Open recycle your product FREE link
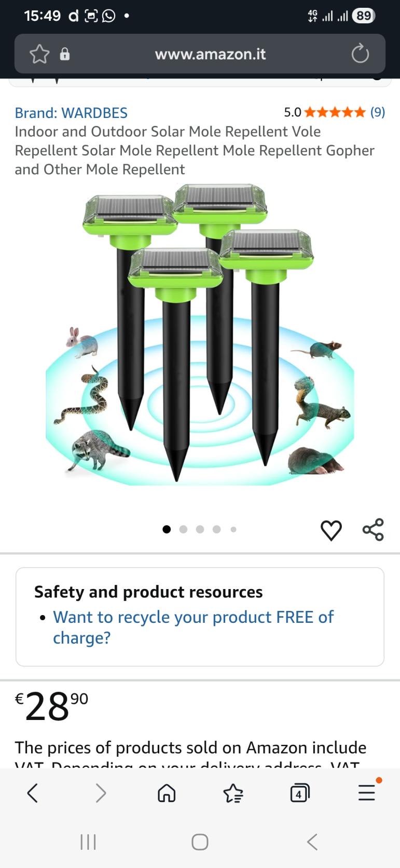The width and height of the screenshot is (400, 868). click(193, 627)
